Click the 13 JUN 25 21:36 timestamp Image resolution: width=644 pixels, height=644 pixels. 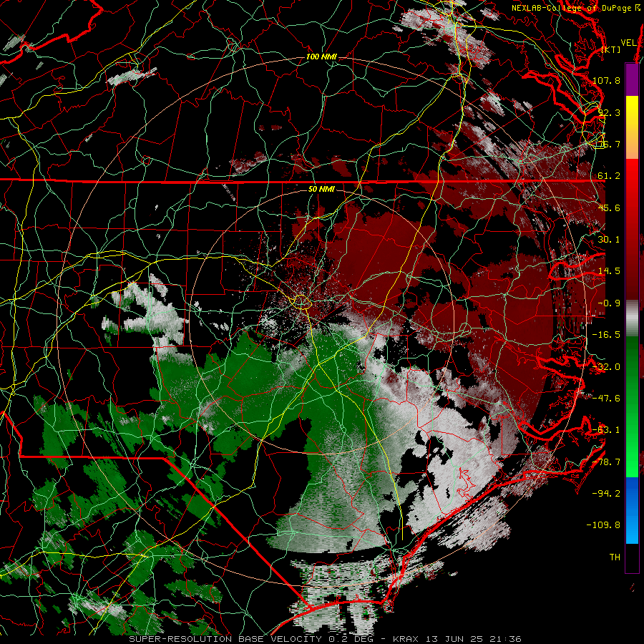coord(475,639)
